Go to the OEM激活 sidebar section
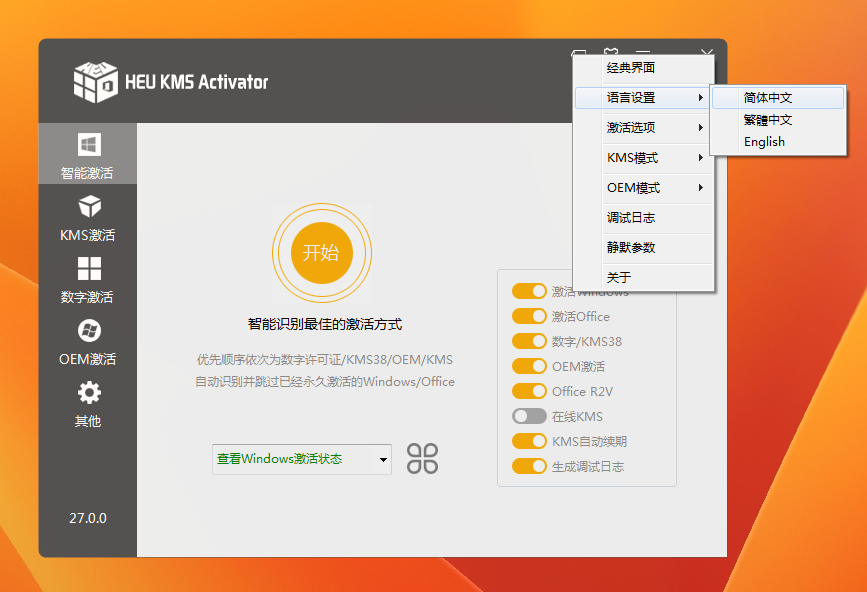 point(87,342)
